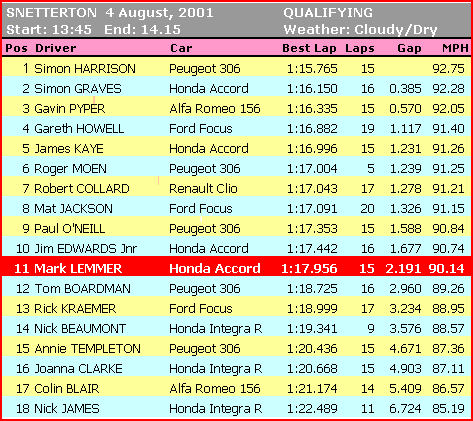The width and height of the screenshot is (473, 421).
Task: Select Nick BEAUMONT's Honda Integra R car
Action: [216, 328]
